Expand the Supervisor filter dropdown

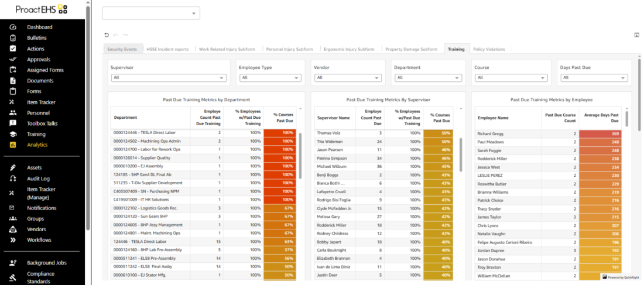(x=169, y=78)
